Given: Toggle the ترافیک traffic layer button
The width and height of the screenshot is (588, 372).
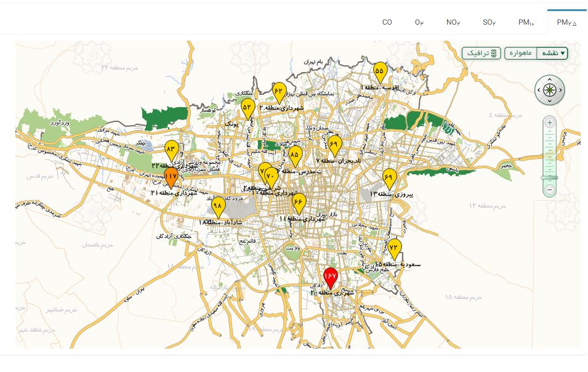Looking at the screenshot, I should point(481,53).
